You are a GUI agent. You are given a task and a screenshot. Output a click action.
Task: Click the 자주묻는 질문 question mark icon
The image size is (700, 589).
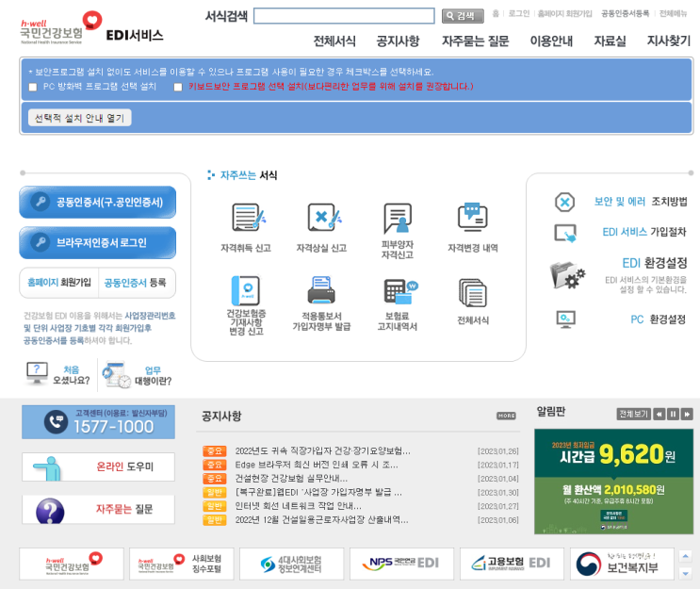tap(50, 511)
